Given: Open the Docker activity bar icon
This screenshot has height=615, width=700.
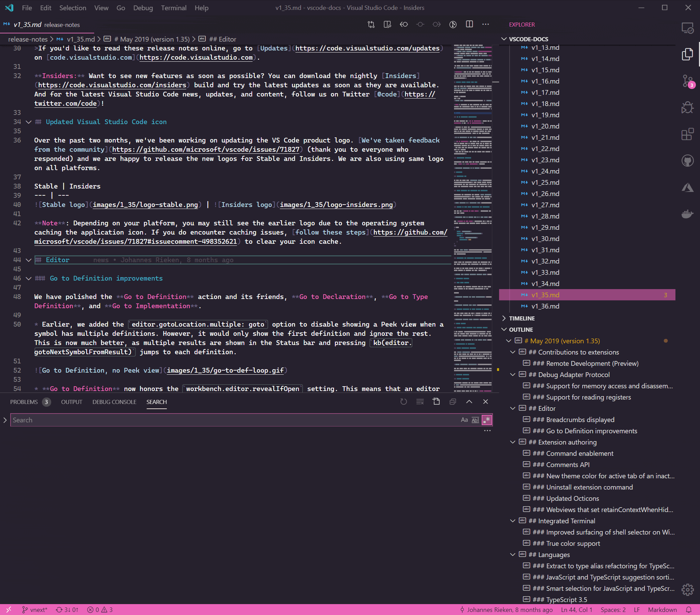Looking at the screenshot, I should click(x=687, y=214).
